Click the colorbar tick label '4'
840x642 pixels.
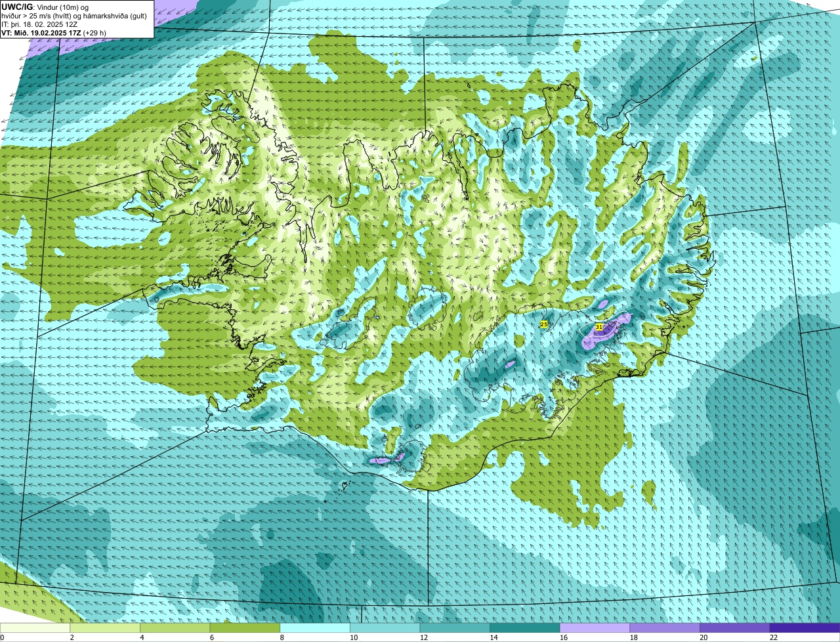tap(142, 637)
